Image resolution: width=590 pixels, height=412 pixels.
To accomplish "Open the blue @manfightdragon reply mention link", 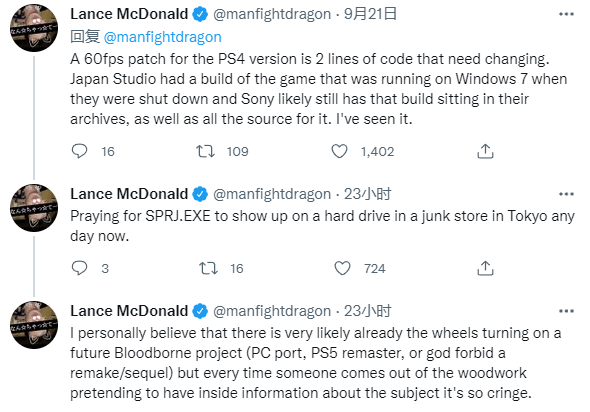I will pyautogui.click(x=162, y=37).
